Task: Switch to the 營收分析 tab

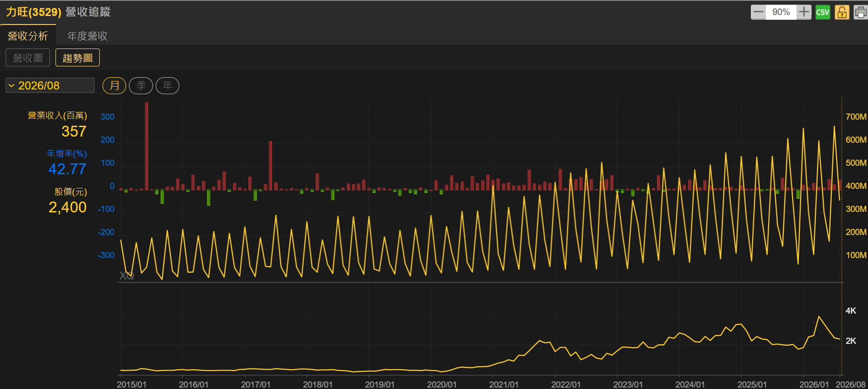Action: point(28,36)
